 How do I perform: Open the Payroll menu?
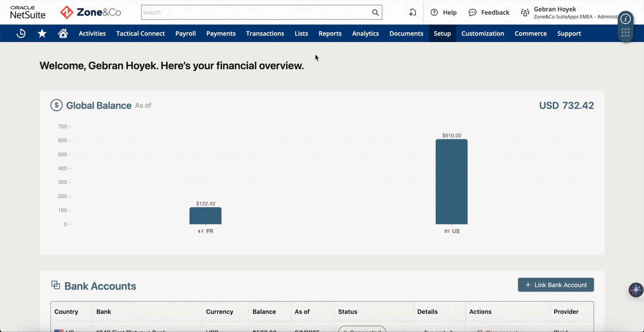185,33
